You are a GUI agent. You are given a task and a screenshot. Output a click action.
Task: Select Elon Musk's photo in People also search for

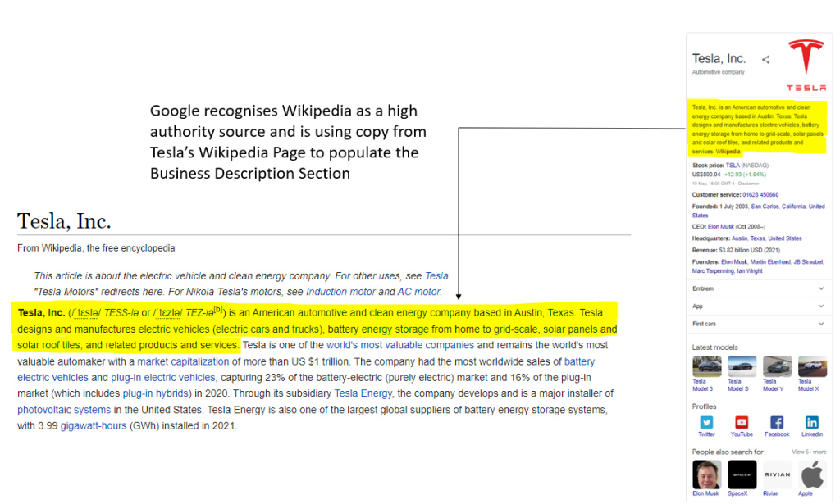coord(706,474)
